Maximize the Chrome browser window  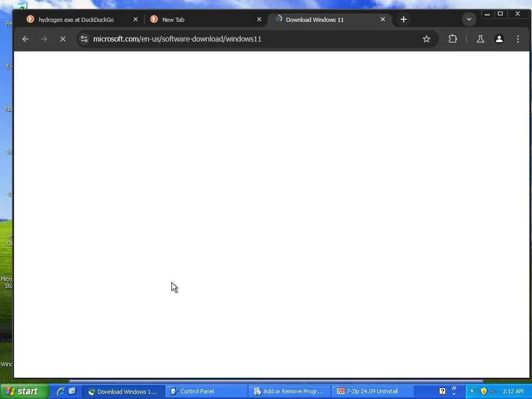500,14
